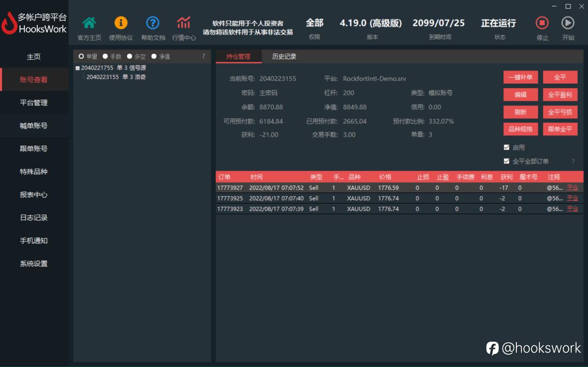Open 特殊品种 in the sidebar
Screen dimensions: 588x367
click(34, 171)
